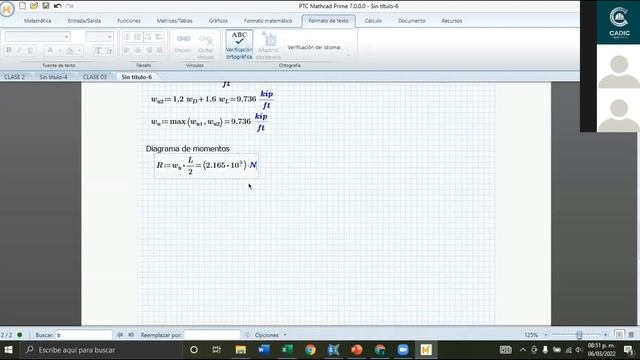Open Zoom from the taskbar
The height and width of the screenshot is (360, 640).
tap(403, 350)
